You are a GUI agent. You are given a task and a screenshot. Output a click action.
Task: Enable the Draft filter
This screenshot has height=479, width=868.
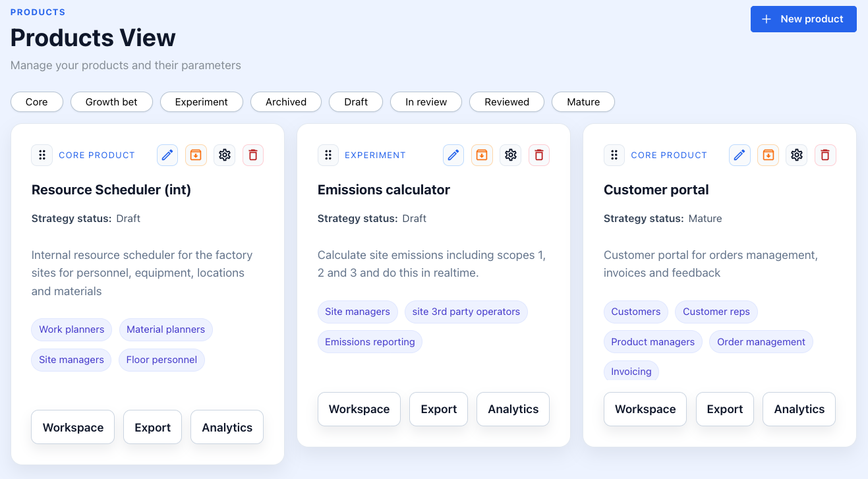click(355, 101)
